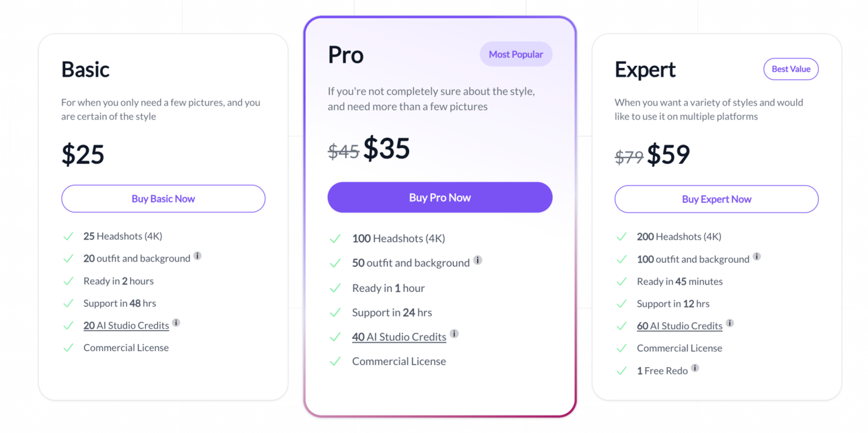Click the Pro plan $35 price
The image size is (868, 433).
(x=387, y=149)
